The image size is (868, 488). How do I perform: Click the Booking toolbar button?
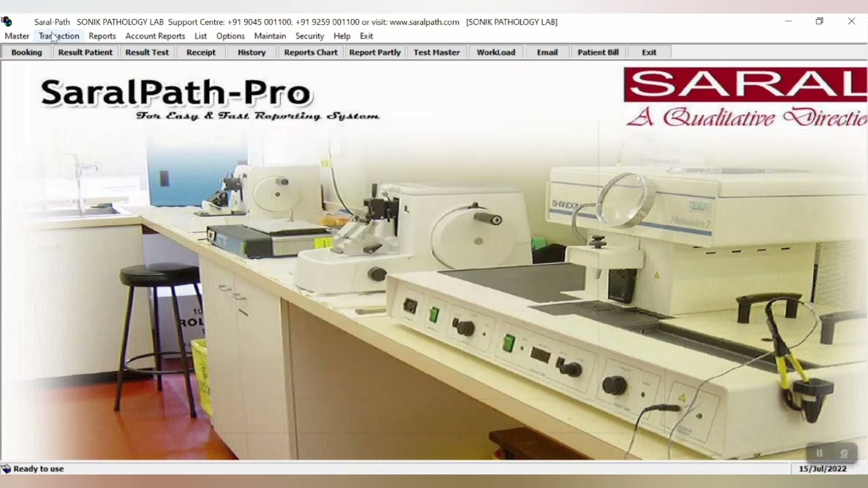26,52
